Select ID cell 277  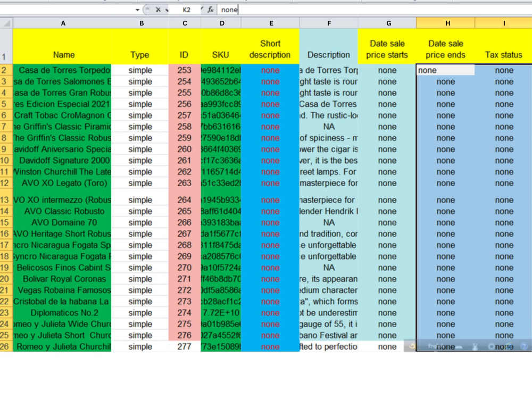click(185, 346)
